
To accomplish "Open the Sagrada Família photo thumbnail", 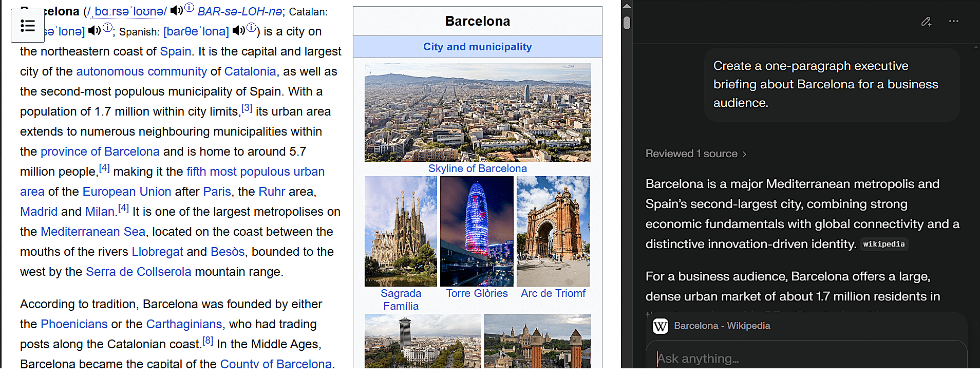I will click(x=401, y=231).
